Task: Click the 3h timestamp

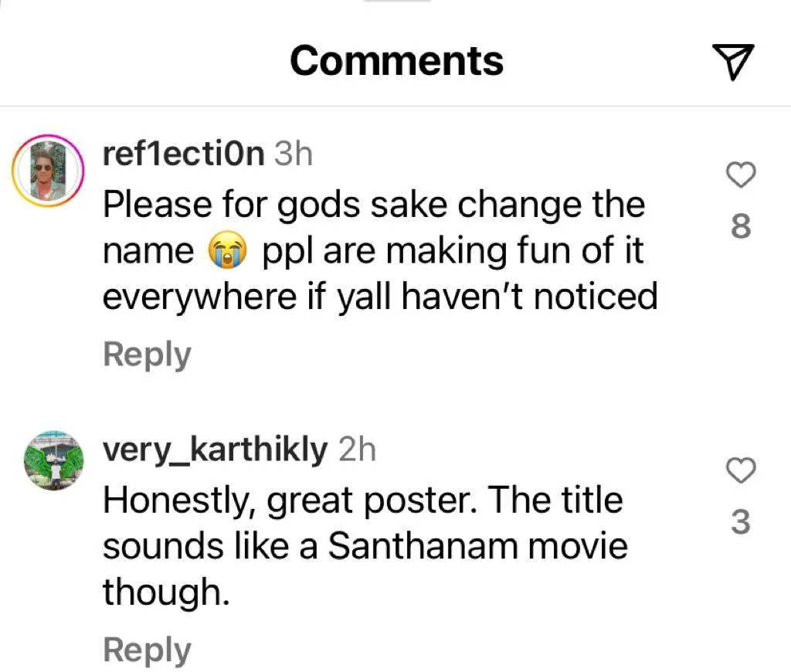Action: click(294, 154)
